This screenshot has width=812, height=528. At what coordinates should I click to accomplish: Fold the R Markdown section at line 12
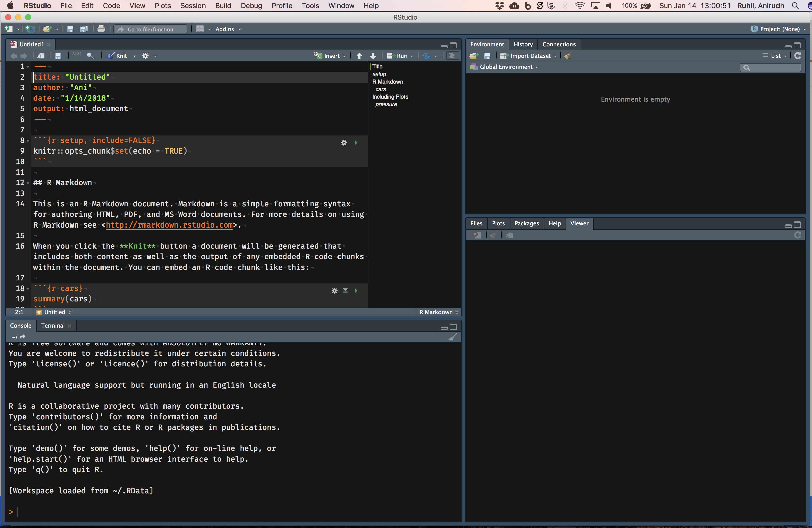(28, 183)
